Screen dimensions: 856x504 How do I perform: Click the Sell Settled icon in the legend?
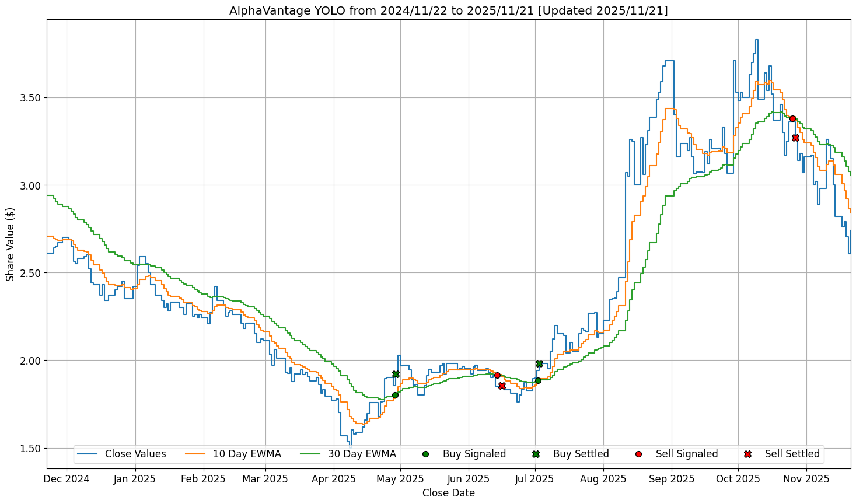[x=747, y=454]
